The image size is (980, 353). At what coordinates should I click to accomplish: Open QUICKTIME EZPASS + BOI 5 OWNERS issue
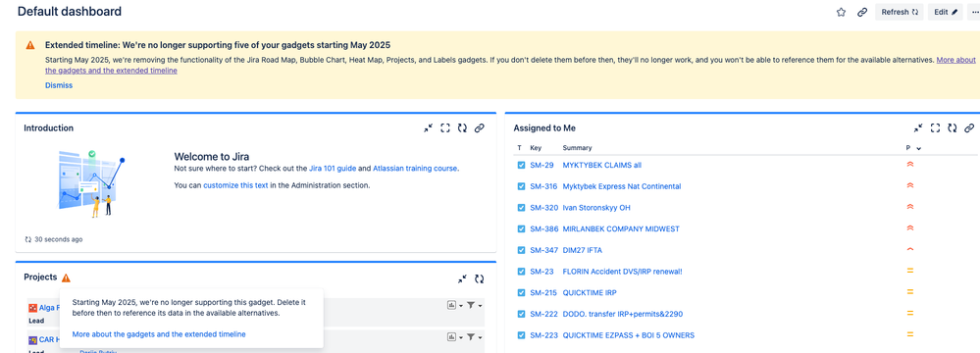point(628,335)
